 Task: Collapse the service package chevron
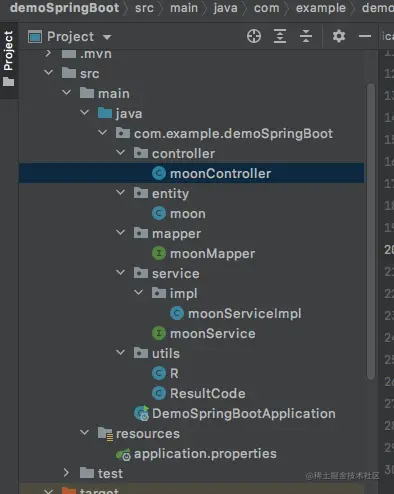120,272
